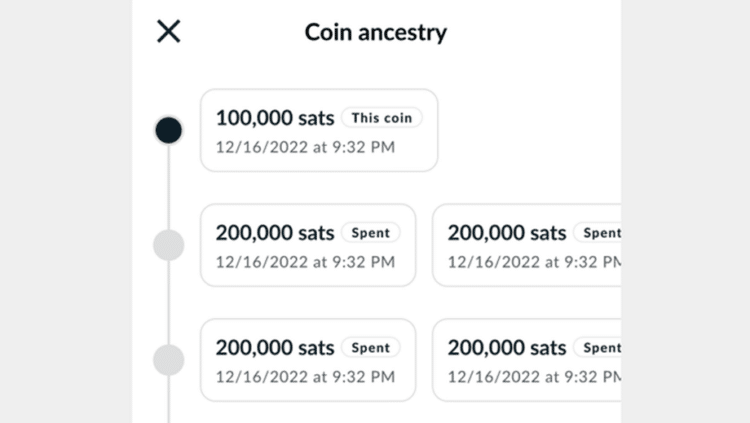Open the left 200,000 sats card, middle row
The height and width of the screenshot is (423, 750).
pyautogui.click(x=307, y=245)
